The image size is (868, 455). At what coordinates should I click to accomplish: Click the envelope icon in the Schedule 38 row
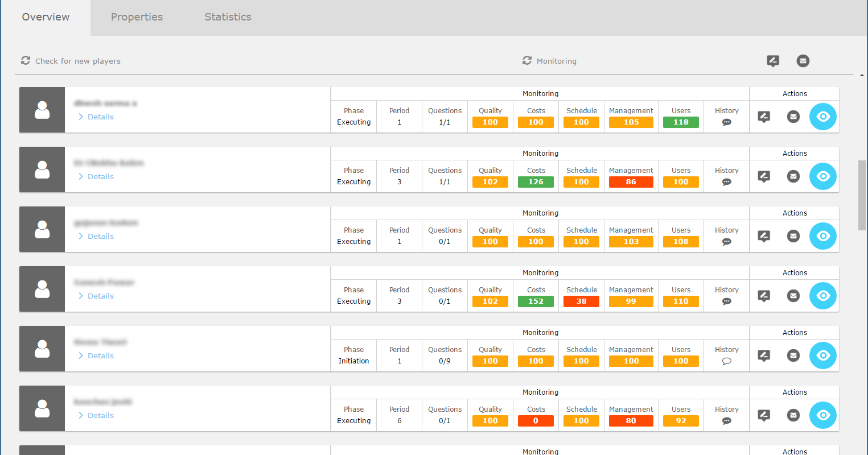coord(793,296)
